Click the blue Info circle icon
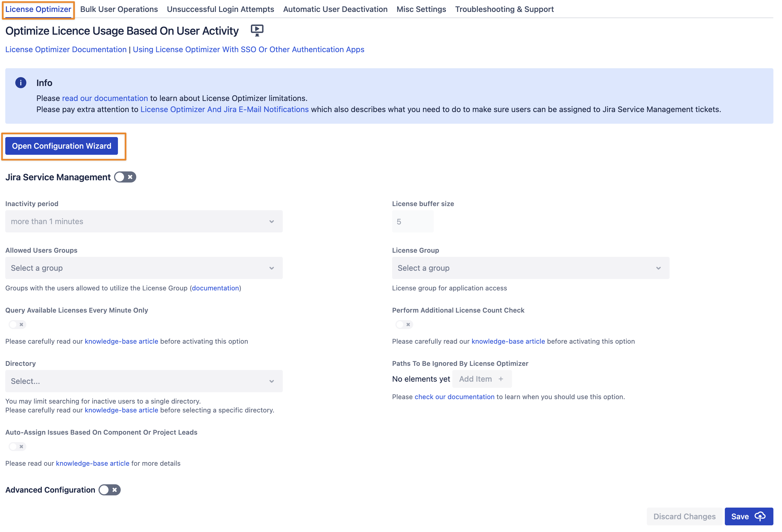The height and width of the screenshot is (532, 782). [x=21, y=83]
